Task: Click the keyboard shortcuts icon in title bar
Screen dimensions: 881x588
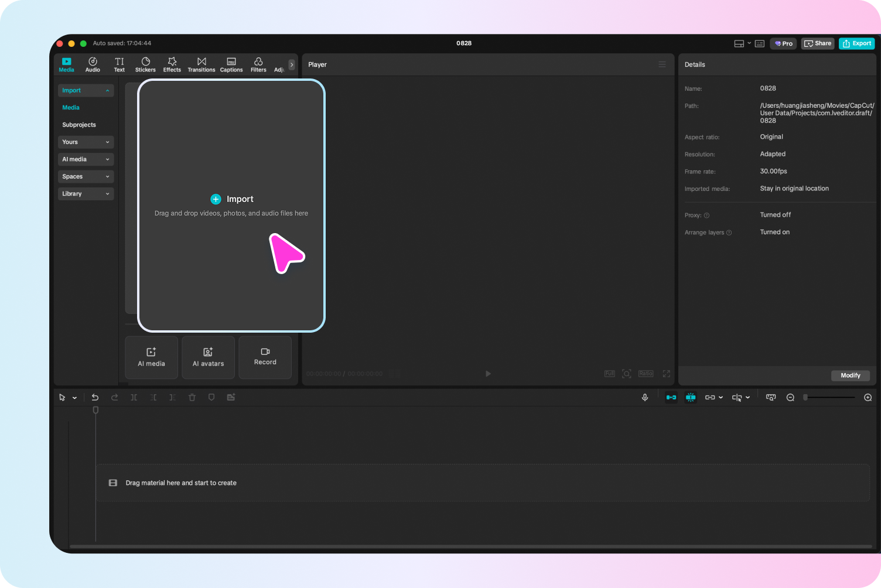Action: pyautogui.click(x=760, y=43)
